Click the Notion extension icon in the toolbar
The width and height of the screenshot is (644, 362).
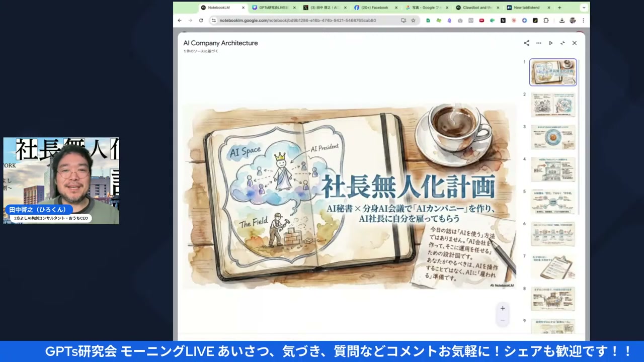pos(503,20)
